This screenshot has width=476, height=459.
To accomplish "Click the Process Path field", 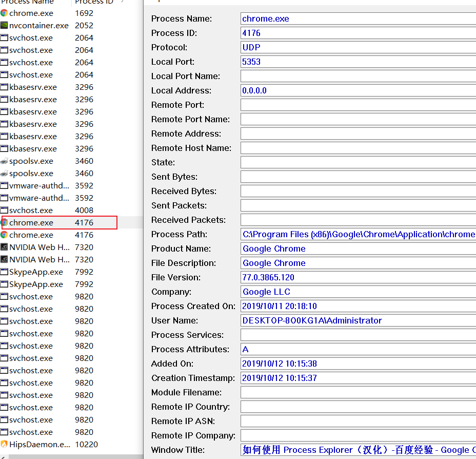I will (358, 234).
